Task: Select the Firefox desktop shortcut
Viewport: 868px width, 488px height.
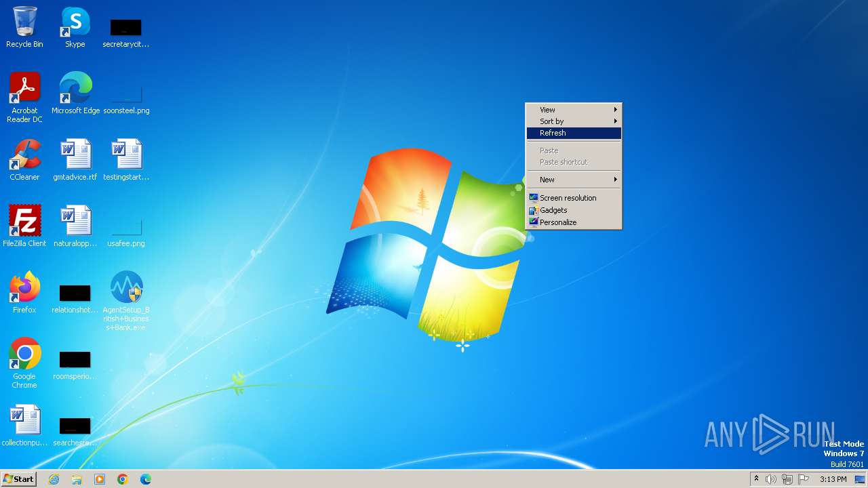Action: pyautogui.click(x=24, y=293)
